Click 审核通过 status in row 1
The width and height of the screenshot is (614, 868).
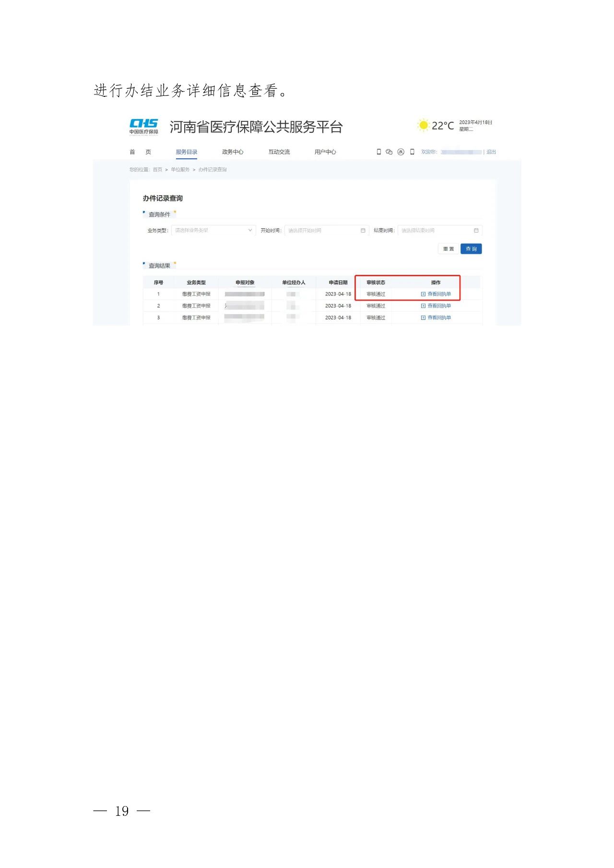coord(376,294)
